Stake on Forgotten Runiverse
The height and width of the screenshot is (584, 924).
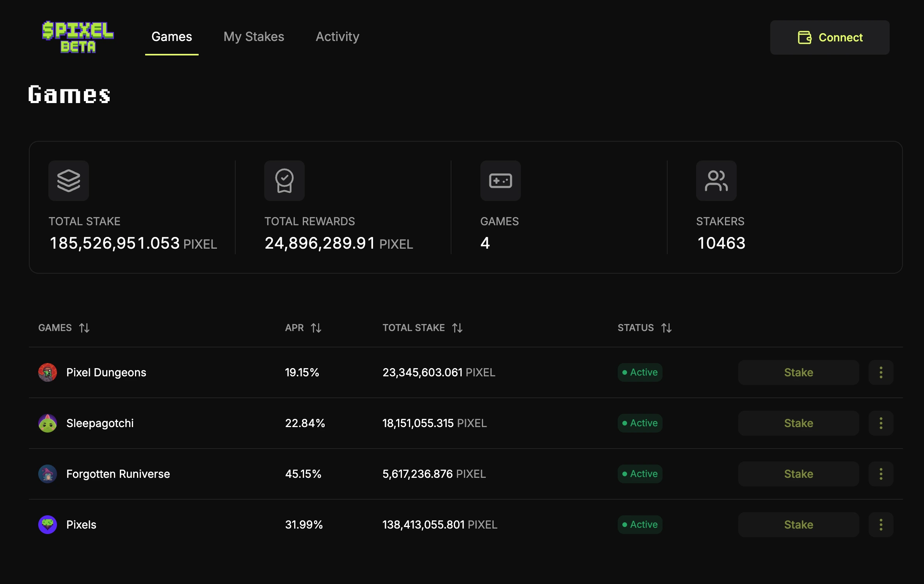point(798,474)
